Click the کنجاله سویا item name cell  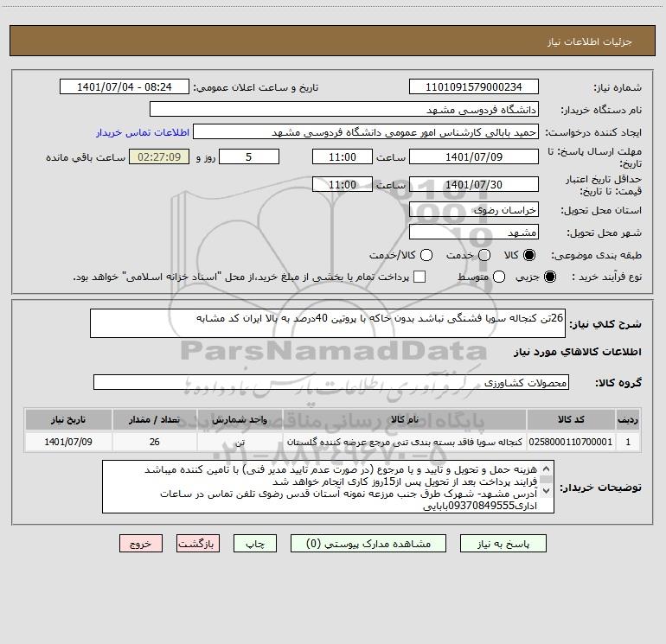(405, 442)
